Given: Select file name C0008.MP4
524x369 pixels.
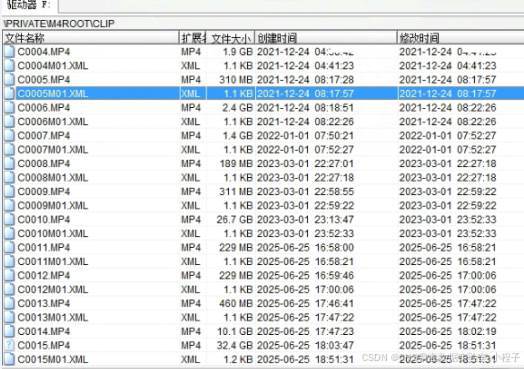Looking at the screenshot, I should pos(44,164).
